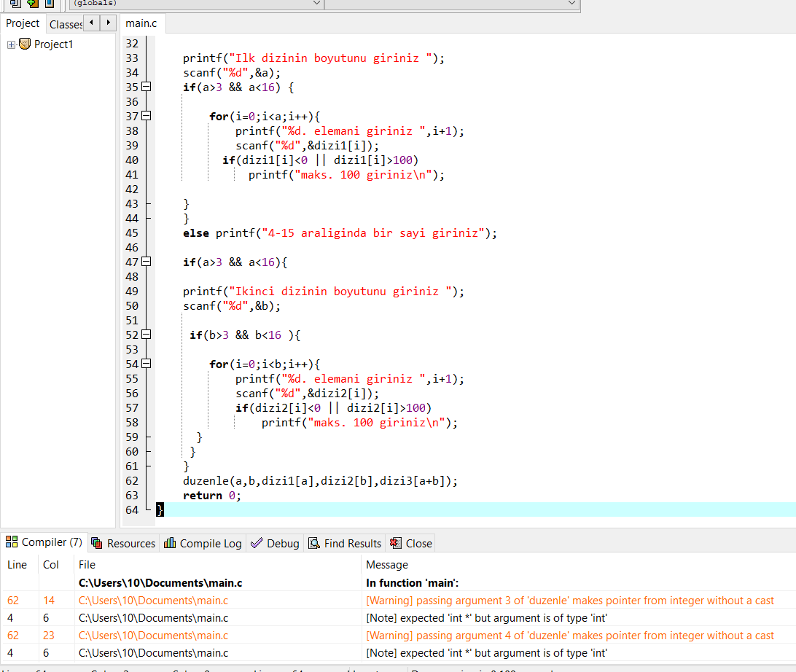Screen dimensions: 796x672
Task: Open the Resources tab
Action: pyautogui.click(x=123, y=543)
